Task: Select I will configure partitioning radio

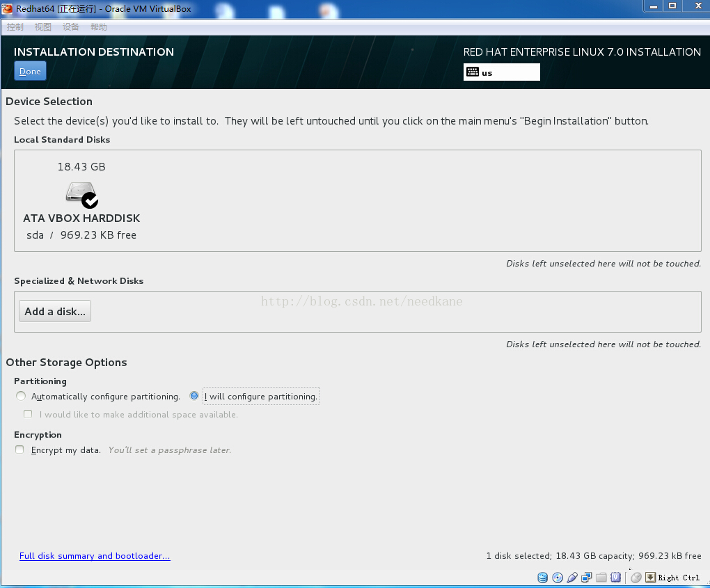Action: coord(194,396)
